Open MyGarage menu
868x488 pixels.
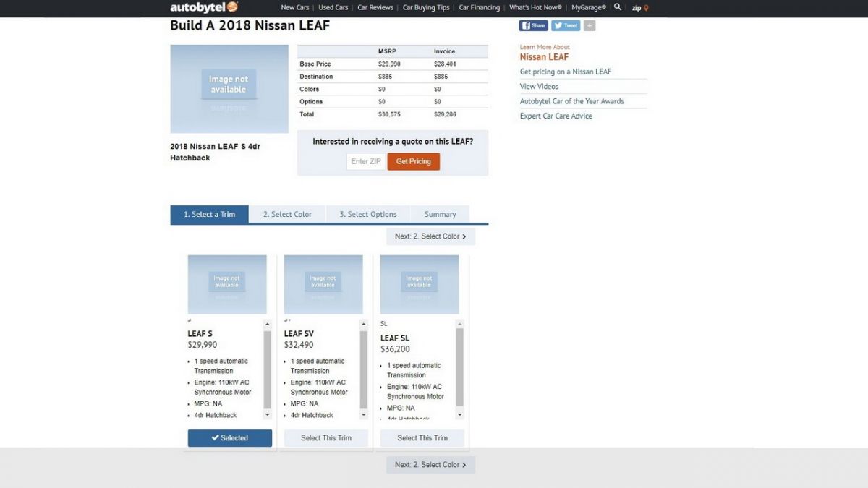(589, 7)
